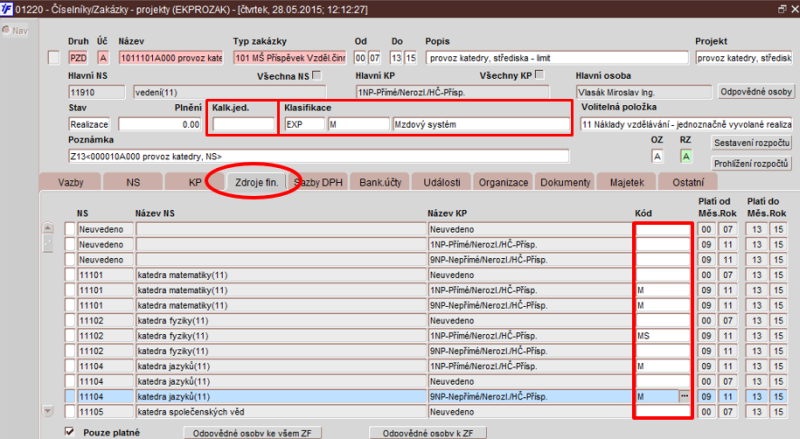Open ellipsis lookup button in Kód column
The width and height of the screenshot is (800, 439).
[684, 396]
